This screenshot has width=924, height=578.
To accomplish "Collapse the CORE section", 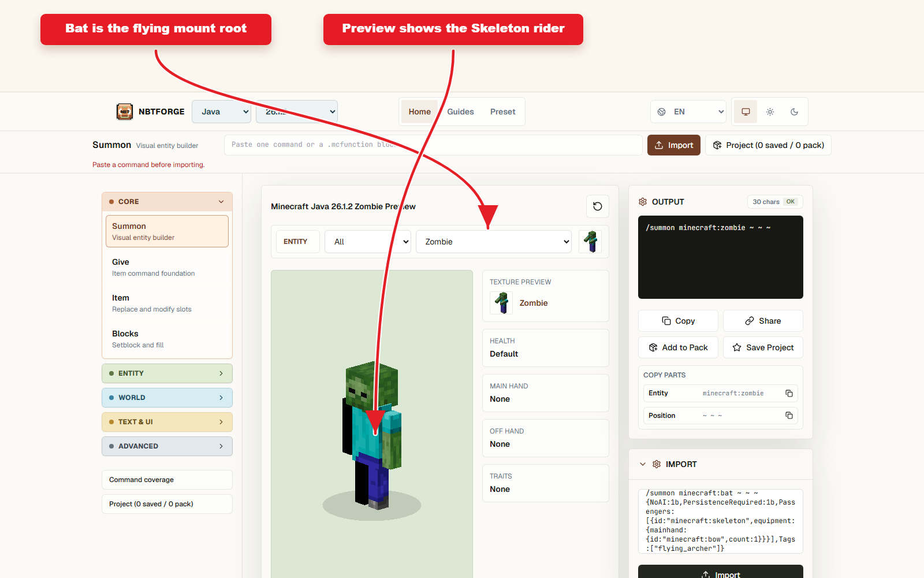I will [x=167, y=202].
